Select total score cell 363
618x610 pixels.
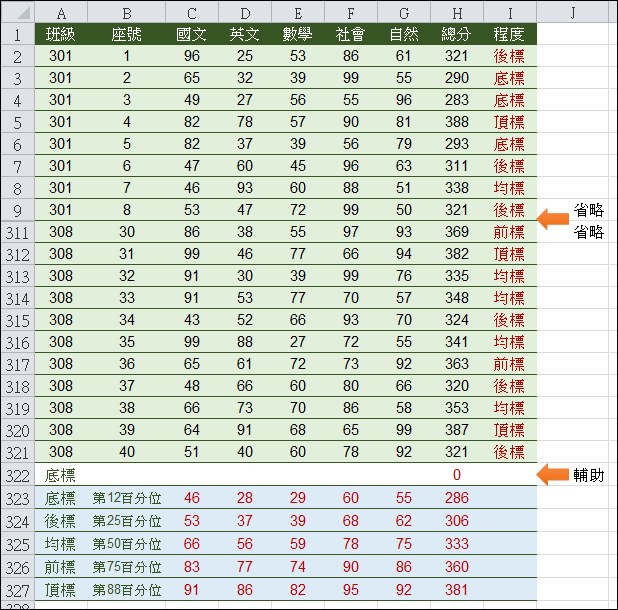[457, 364]
